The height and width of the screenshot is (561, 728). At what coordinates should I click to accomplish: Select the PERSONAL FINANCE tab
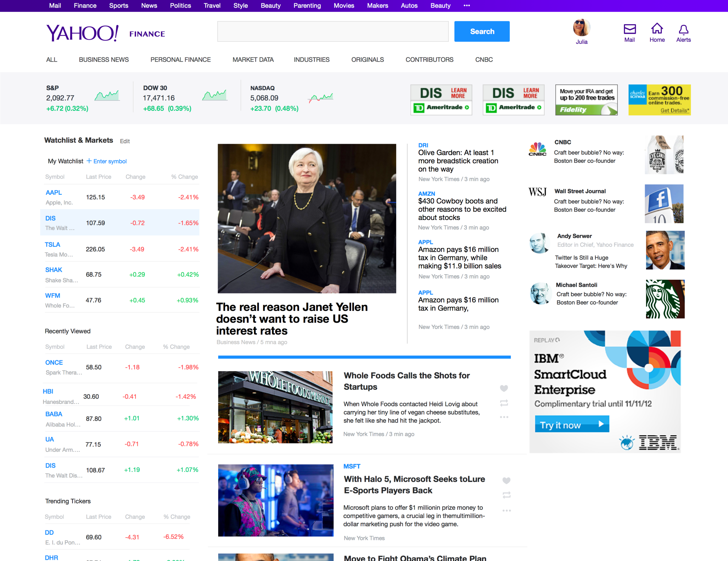coord(180,60)
